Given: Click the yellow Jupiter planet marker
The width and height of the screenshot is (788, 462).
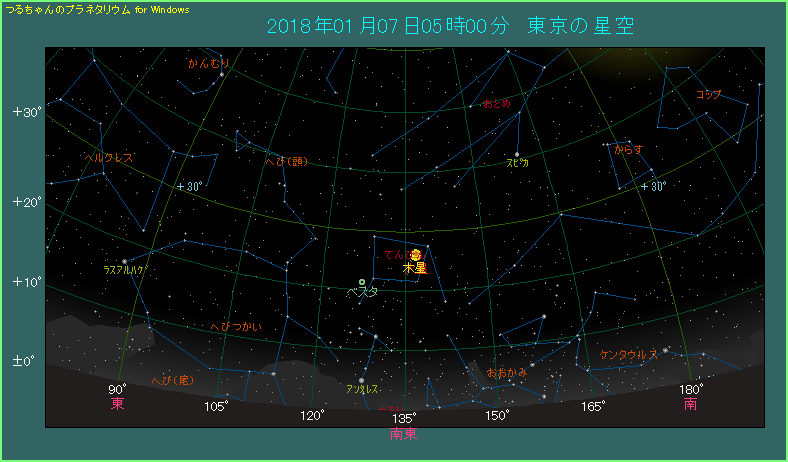Looking at the screenshot, I should [x=415, y=256].
